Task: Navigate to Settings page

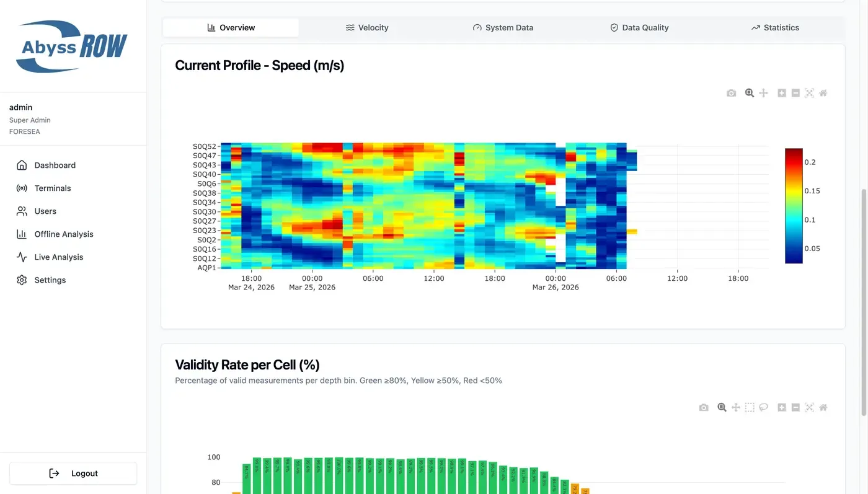Action: pyautogui.click(x=73, y=280)
